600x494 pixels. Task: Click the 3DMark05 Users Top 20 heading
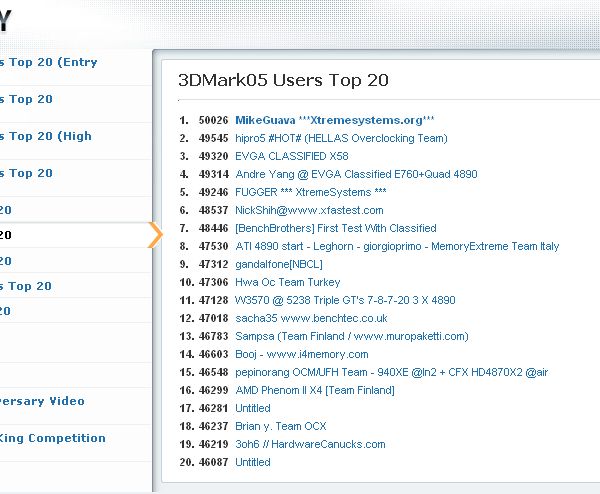point(283,80)
